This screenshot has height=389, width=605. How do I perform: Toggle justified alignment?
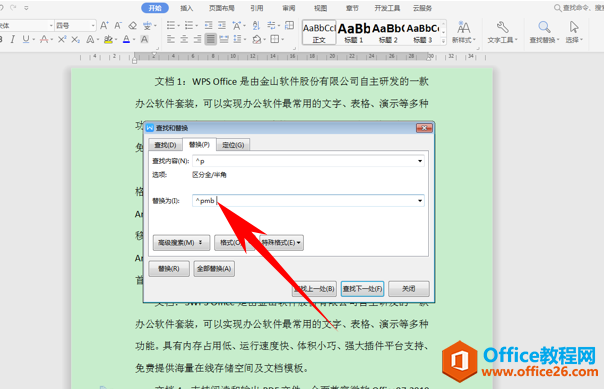point(211,39)
